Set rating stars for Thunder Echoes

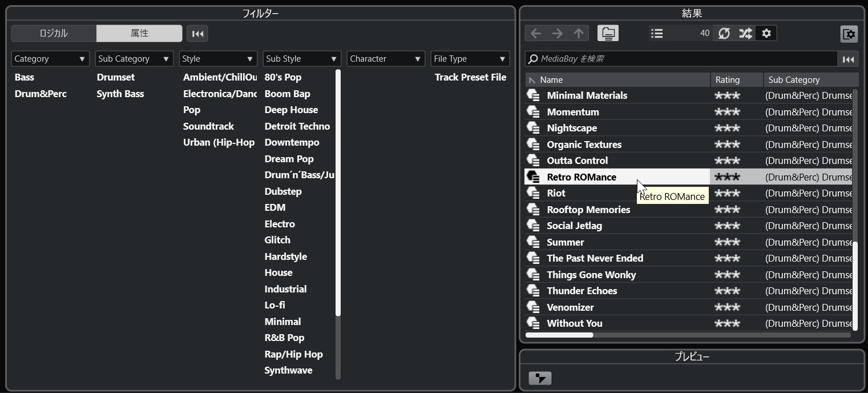(x=727, y=291)
